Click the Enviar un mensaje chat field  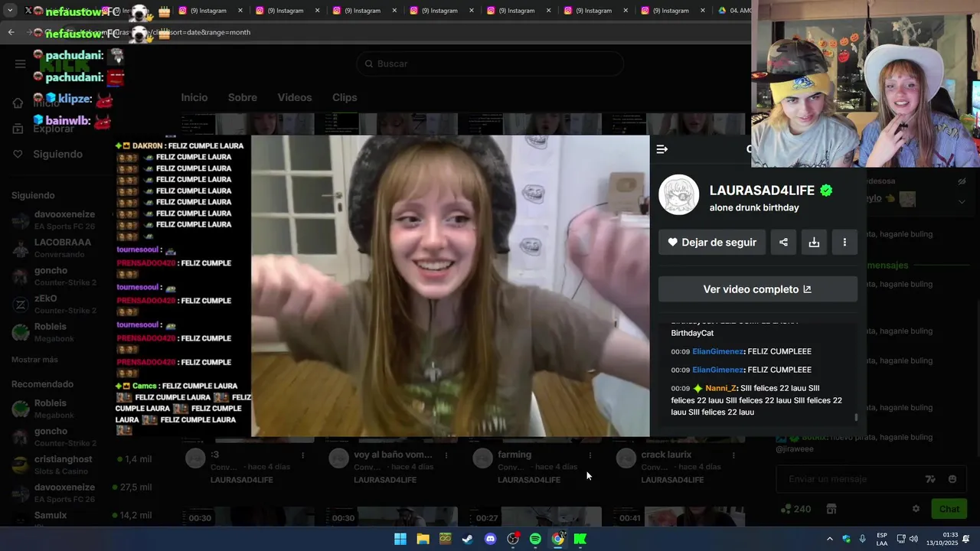[x=851, y=479]
